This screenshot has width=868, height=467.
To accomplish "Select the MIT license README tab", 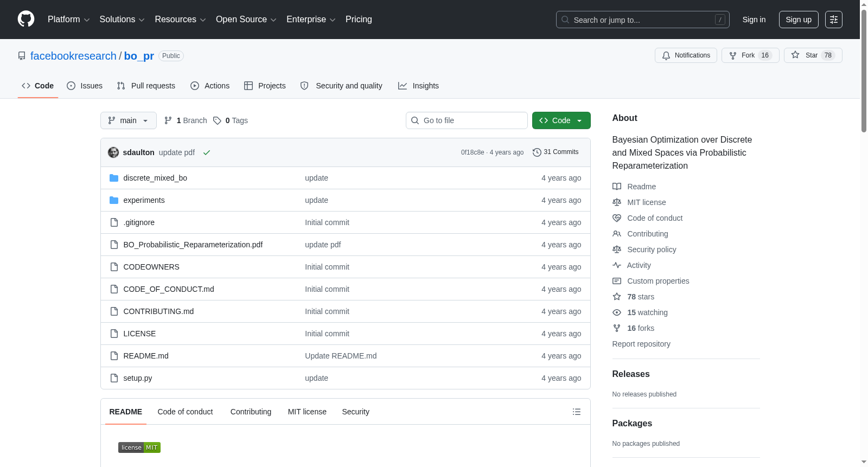I will click(x=307, y=412).
